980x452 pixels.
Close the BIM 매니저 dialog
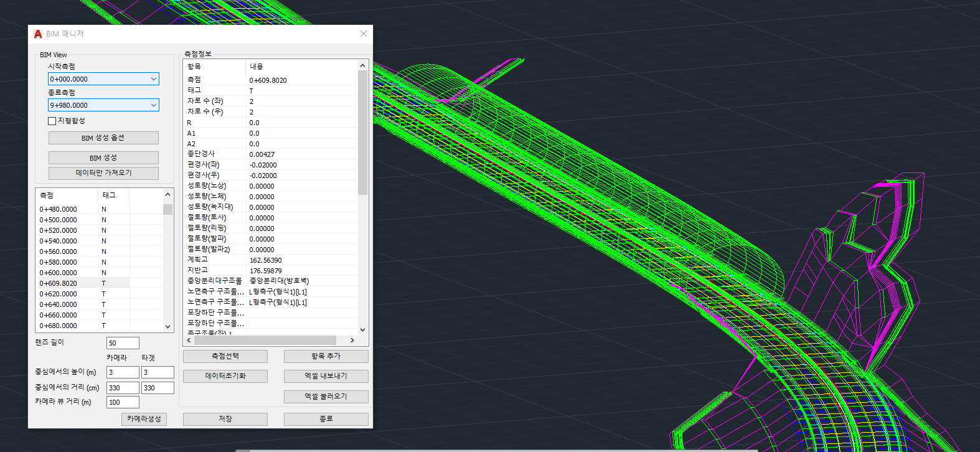364,34
